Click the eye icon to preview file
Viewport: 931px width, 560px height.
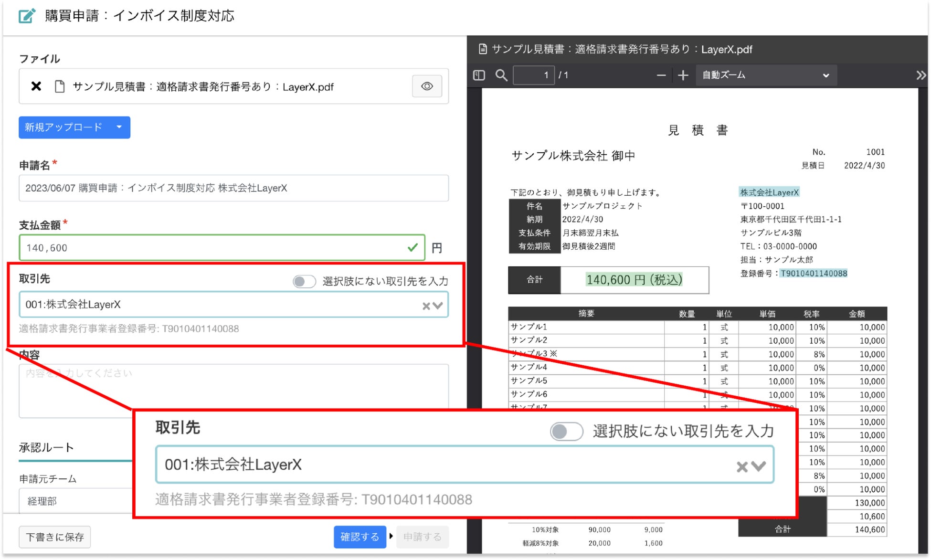427,86
